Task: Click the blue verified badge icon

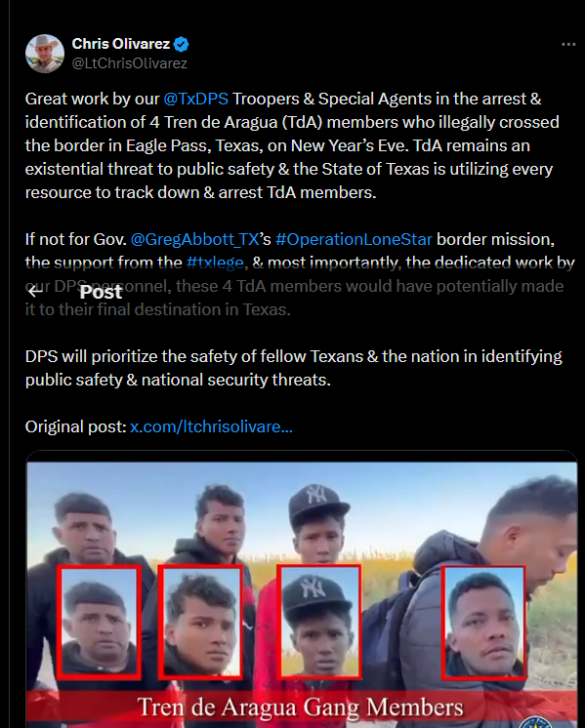Action: point(182,45)
